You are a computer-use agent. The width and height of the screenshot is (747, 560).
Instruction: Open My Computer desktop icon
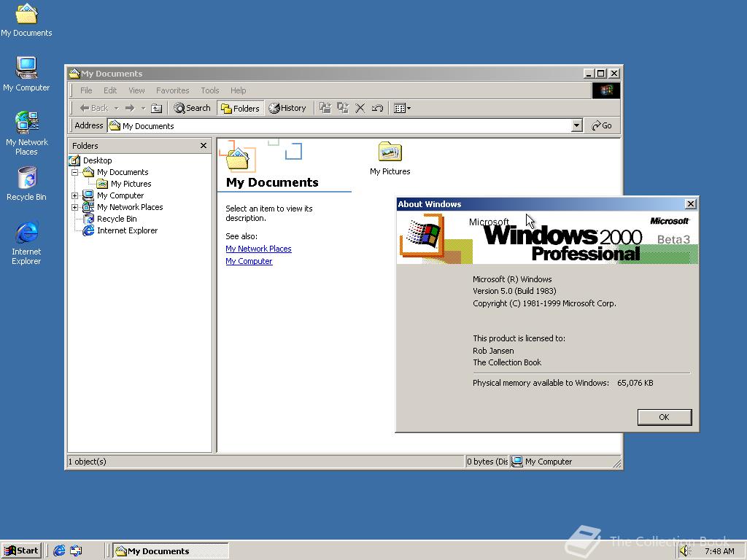[x=26, y=74]
